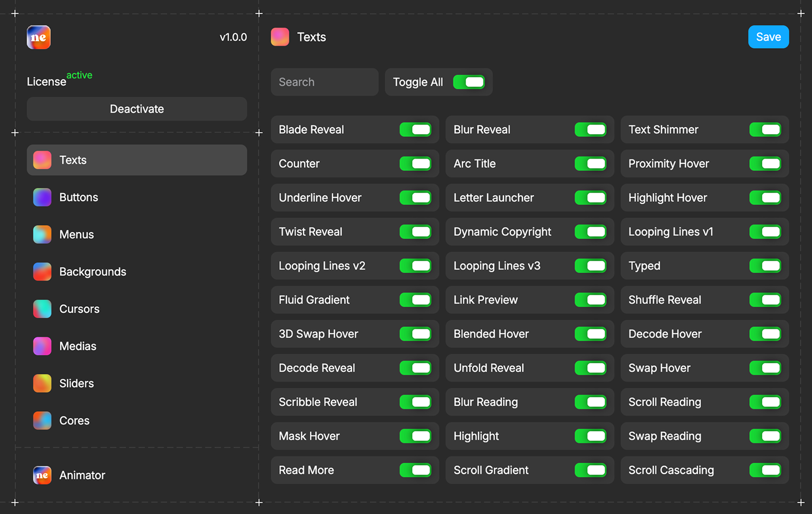
Task: Click the ne app logo icon
Action: pyautogui.click(x=38, y=37)
